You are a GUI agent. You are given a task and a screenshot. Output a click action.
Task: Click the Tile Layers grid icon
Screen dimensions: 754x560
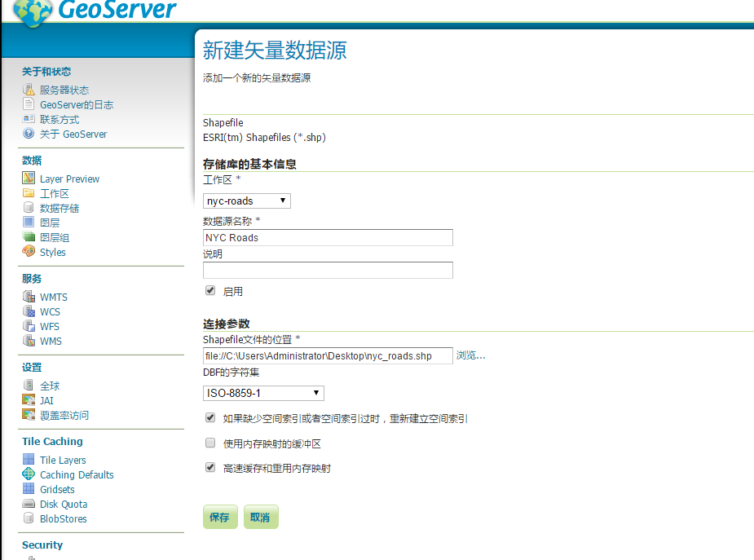tap(29, 459)
